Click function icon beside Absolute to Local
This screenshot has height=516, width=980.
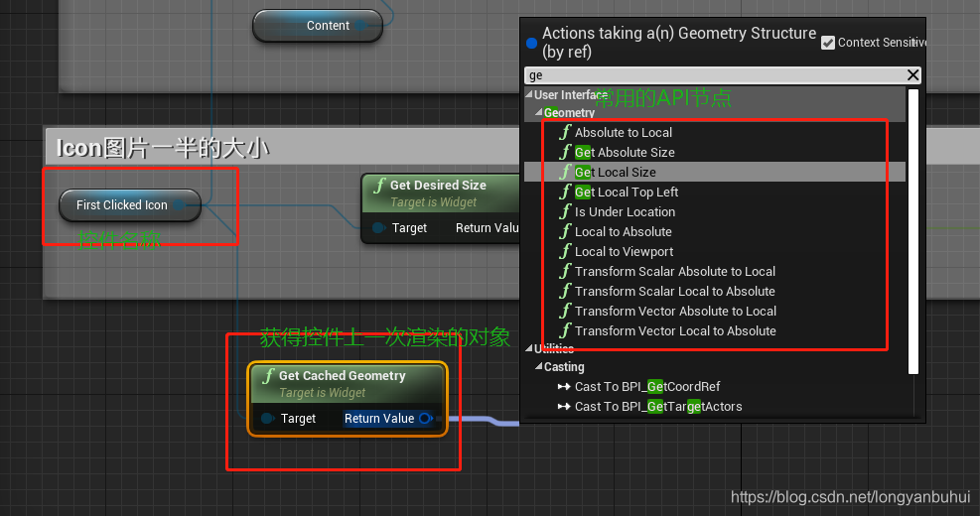566,132
